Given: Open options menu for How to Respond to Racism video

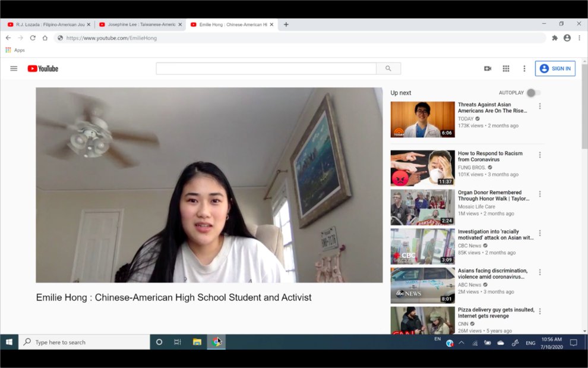Looking at the screenshot, I should [540, 155].
